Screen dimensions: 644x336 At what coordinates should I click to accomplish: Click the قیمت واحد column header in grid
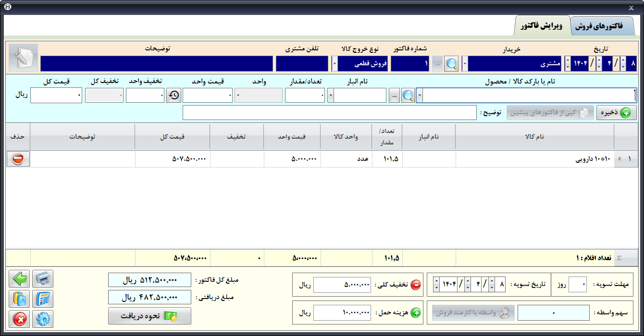pos(292,137)
